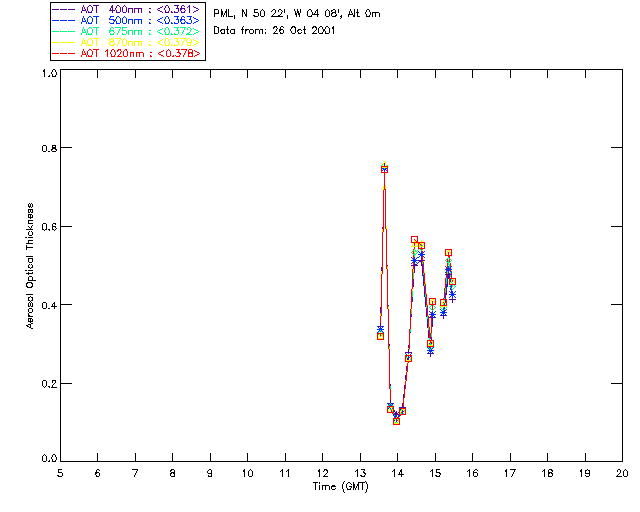Image resolution: width=640 pixels, height=512 pixels.
Task: Click the x-axis tick label 15
Action: pos(435,473)
